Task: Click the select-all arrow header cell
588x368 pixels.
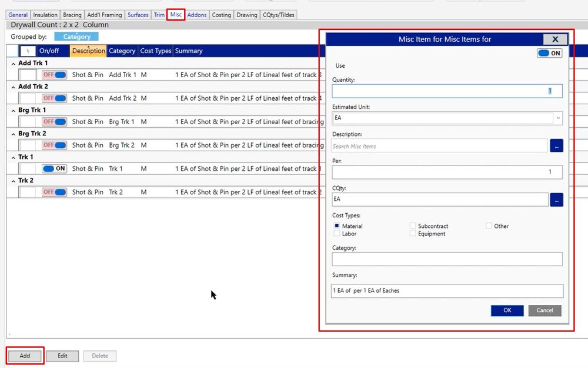Action: coord(28,51)
